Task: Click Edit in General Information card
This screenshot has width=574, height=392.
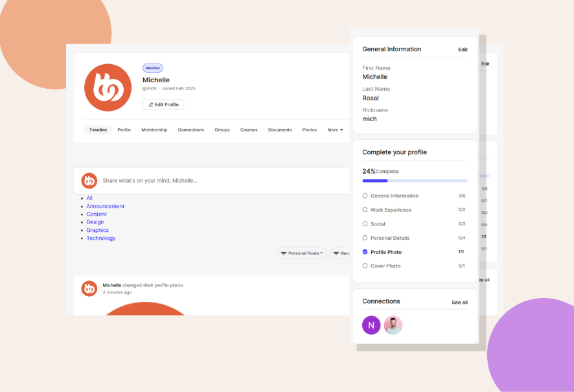Action: point(463,49)
